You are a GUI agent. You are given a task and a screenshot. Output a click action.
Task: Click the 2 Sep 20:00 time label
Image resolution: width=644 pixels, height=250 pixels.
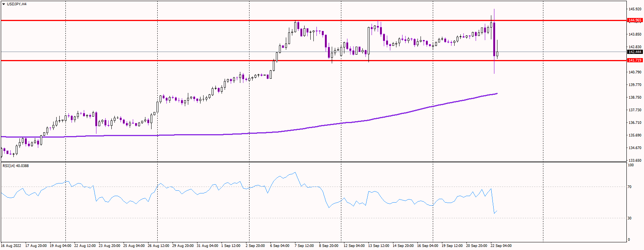[255, 246]
